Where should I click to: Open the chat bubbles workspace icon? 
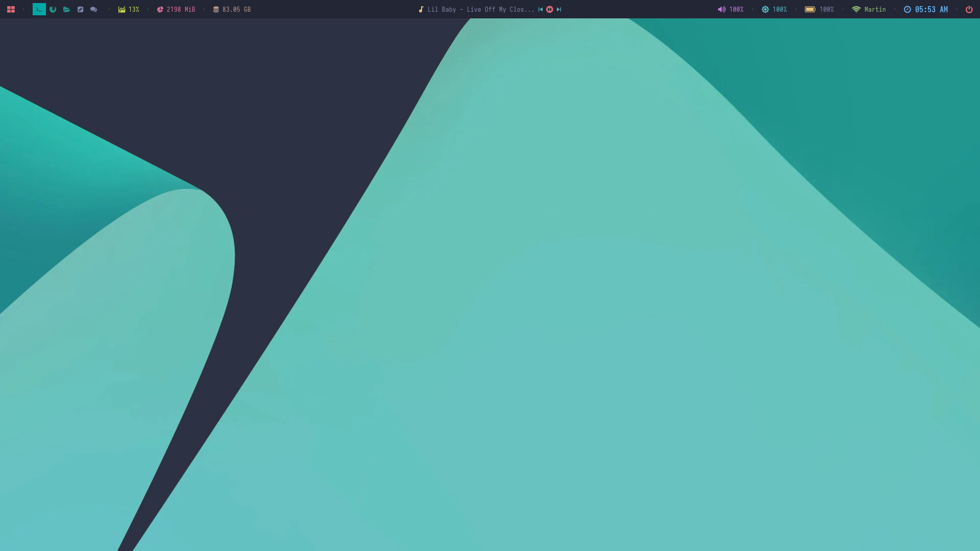pos(94,9)
